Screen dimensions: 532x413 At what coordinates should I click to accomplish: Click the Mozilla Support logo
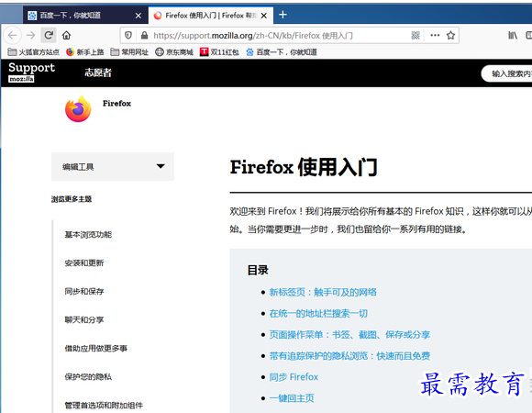tap(31, 72)
